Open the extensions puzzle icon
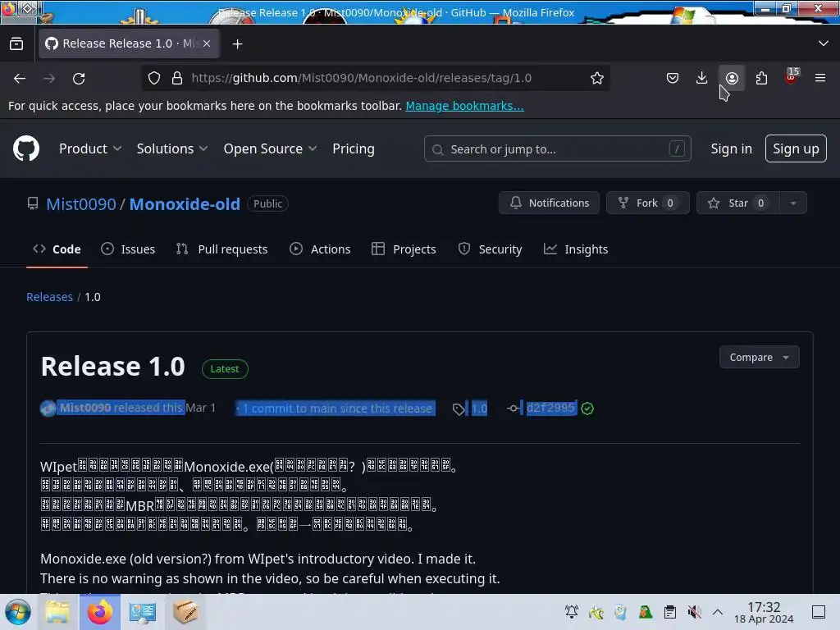The image size is (840, 630). (x=761, y=78)
